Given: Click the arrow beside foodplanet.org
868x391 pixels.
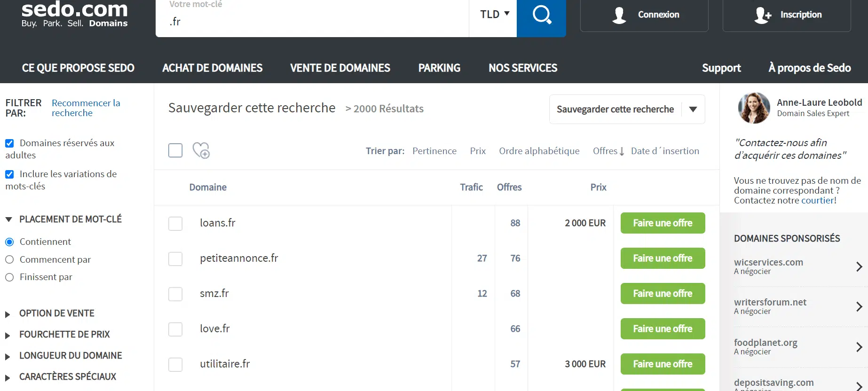Looking at the screenshot, I should click(859, 347).
